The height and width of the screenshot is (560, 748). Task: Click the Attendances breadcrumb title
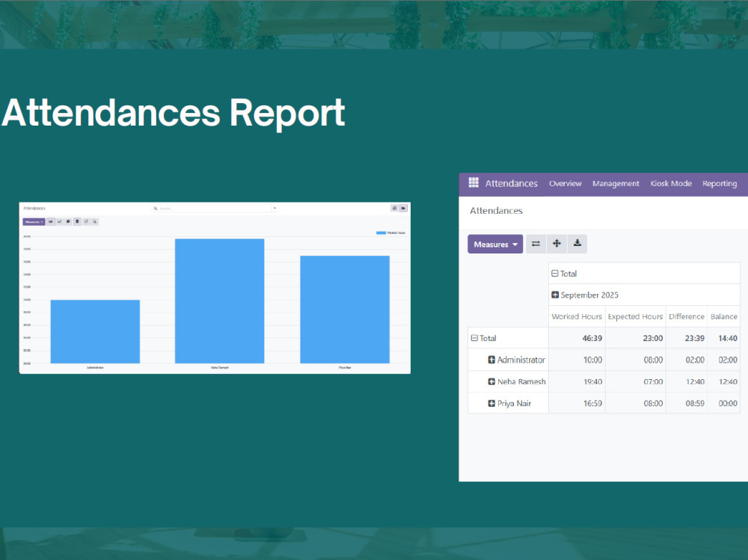click(x=496, y=210)
